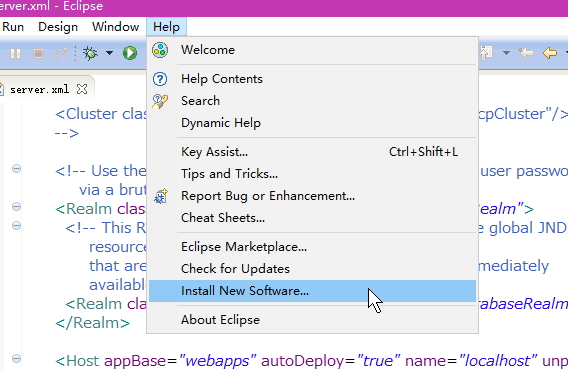Close the server.xml editor tab
The height and width of the screenshot is (371, 568).
tap(82, 89)
